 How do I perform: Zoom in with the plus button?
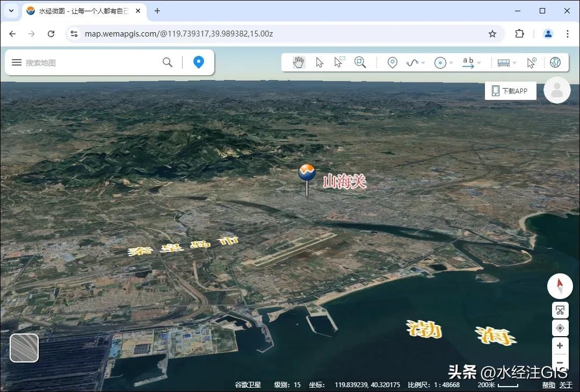tap(560, 346)
